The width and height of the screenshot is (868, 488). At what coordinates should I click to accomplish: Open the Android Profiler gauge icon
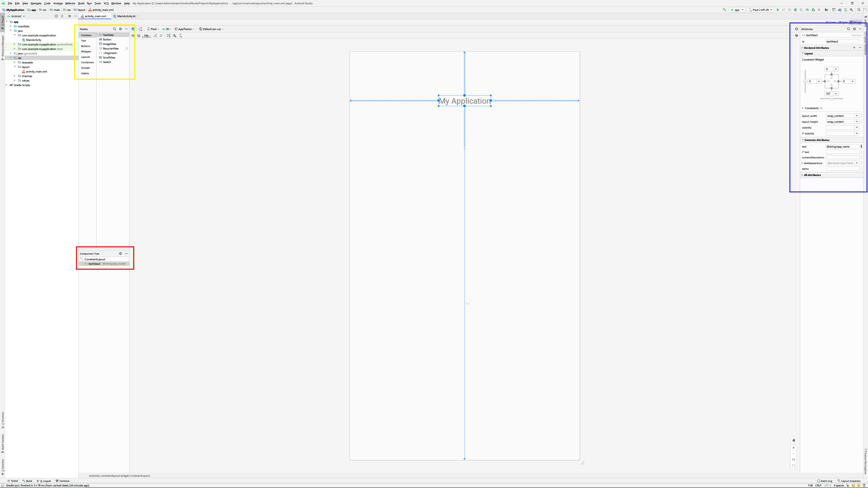[807, 10]
